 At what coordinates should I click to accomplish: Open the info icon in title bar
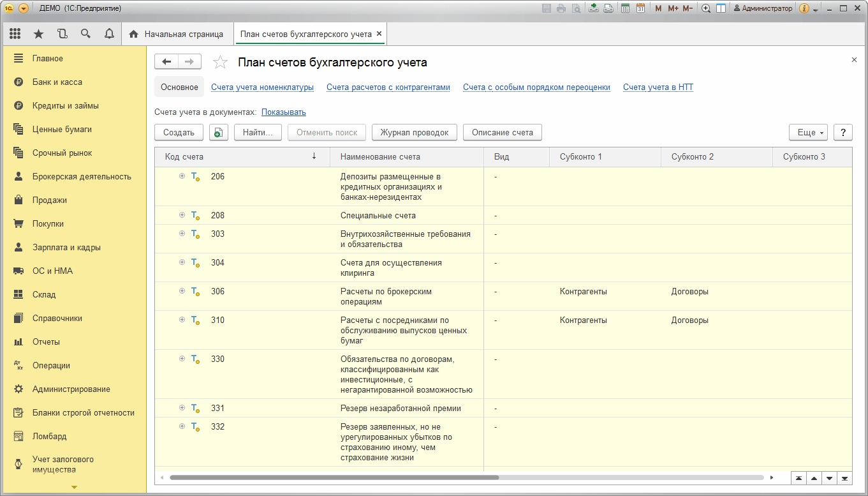804,8
